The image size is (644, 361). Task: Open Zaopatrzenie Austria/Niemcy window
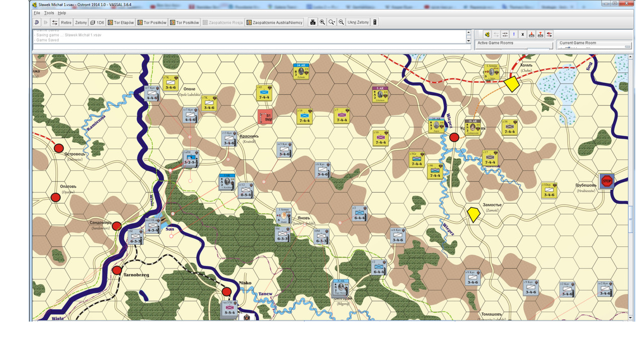(x=275, y=22)
